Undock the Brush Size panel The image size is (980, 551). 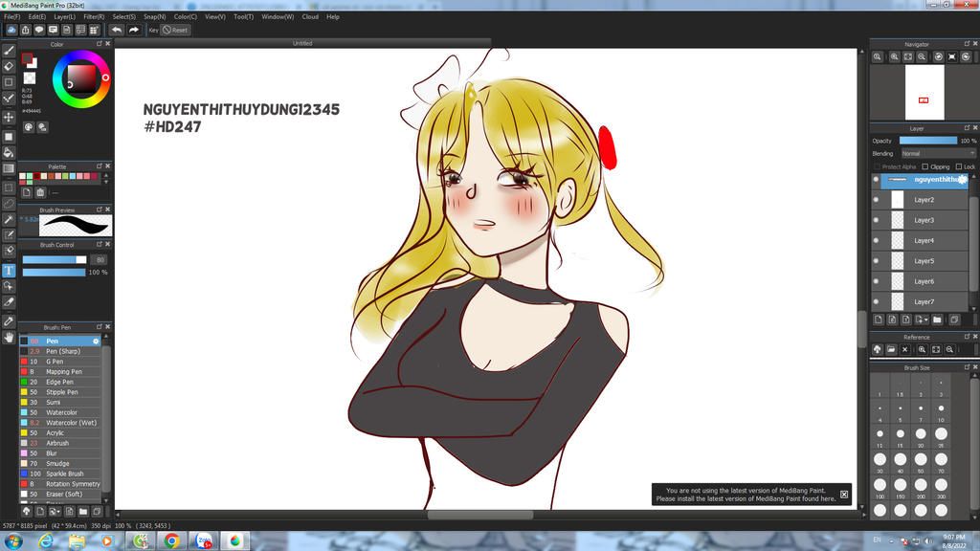(x=967, y=367)
